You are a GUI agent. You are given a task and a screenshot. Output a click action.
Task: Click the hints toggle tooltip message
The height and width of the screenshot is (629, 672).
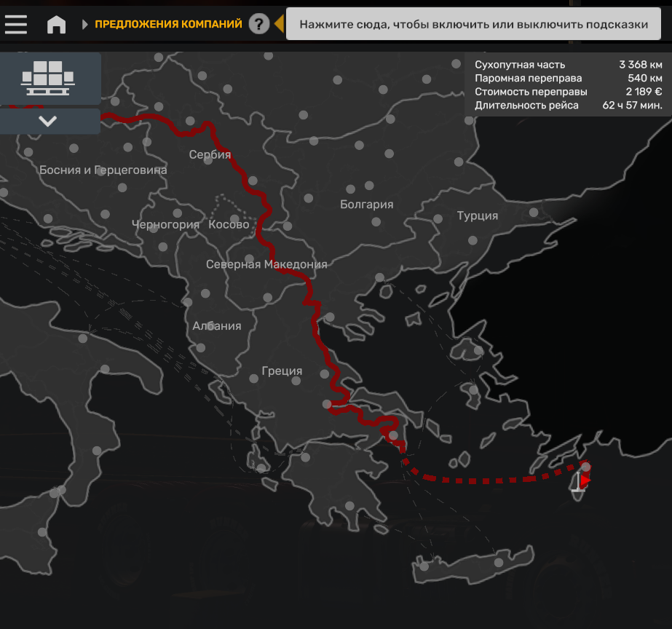pos(473,24)
